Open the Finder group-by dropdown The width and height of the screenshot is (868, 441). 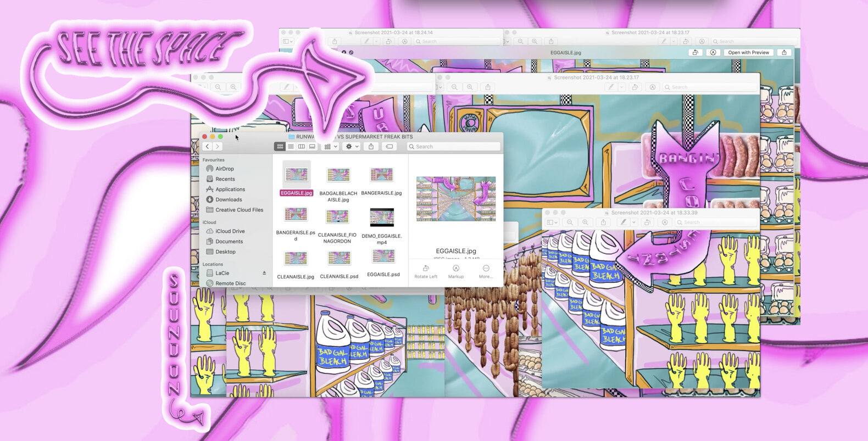(331, 147)
